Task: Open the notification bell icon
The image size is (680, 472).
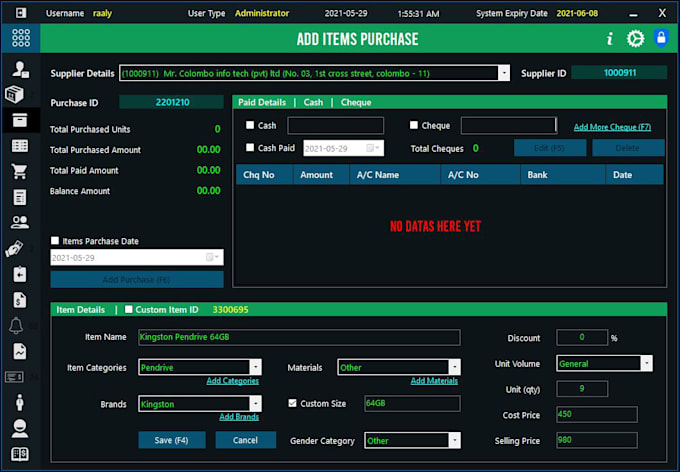Action: click(16, 325)
